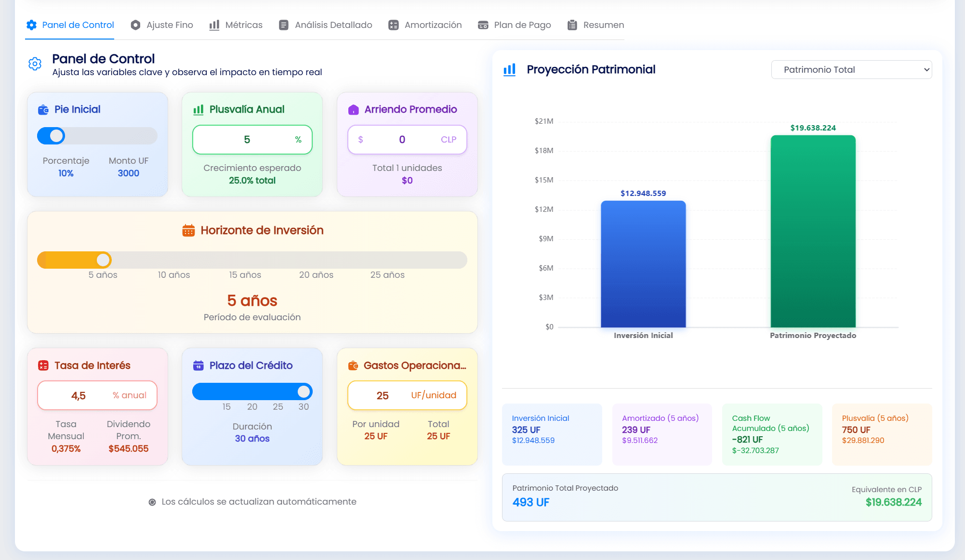The image size is (965, 560).
Task: Click the Tasa de Interés anual input
Action: click(x=79, y=396)
